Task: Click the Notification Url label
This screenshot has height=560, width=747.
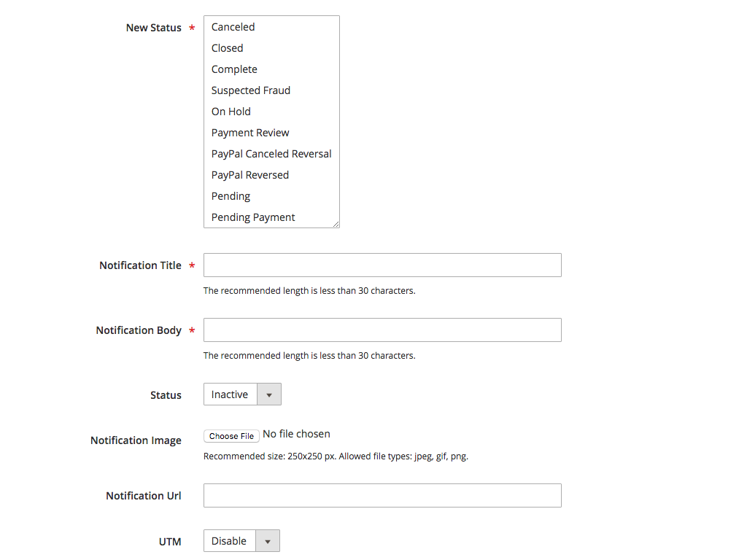Action: [144, 496]
